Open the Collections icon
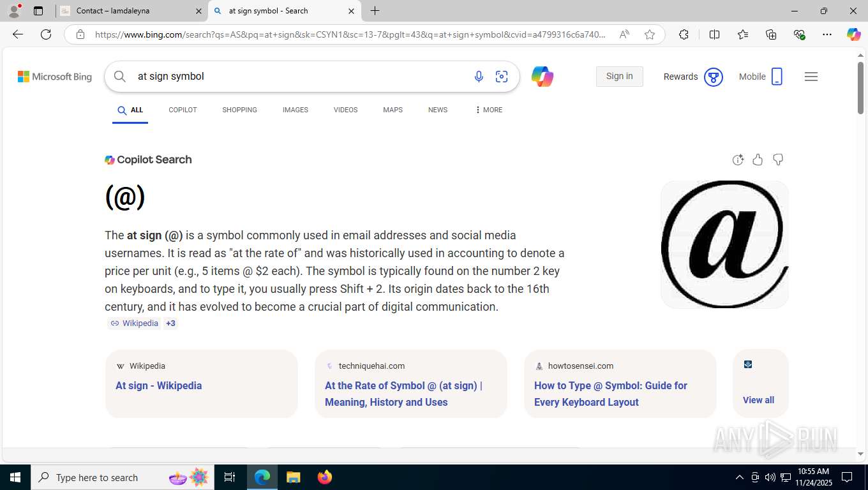This screenshot has width=868, height=490. tap(771, 34)
